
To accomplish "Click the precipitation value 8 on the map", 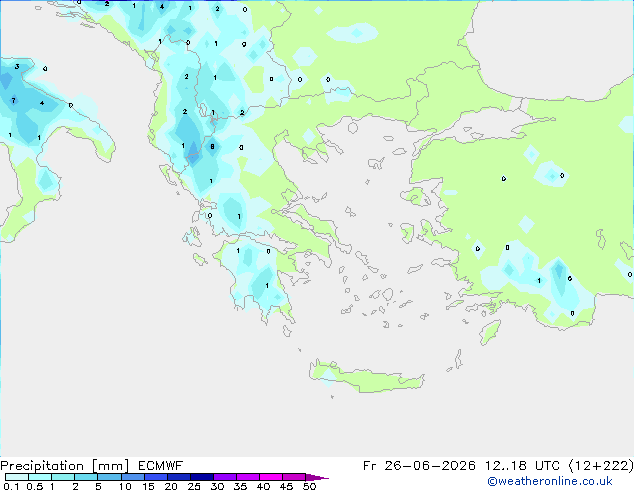I will [x=212, y=146].
